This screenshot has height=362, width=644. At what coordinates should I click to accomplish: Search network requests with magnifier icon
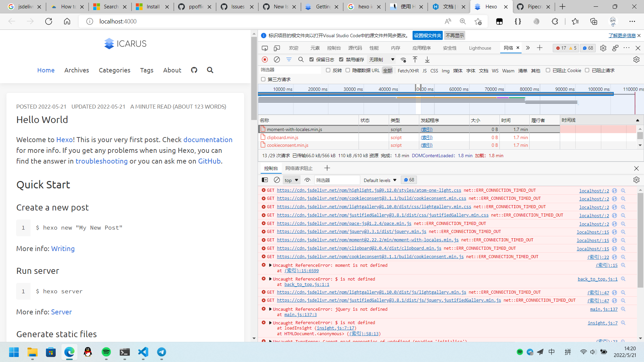301,59
